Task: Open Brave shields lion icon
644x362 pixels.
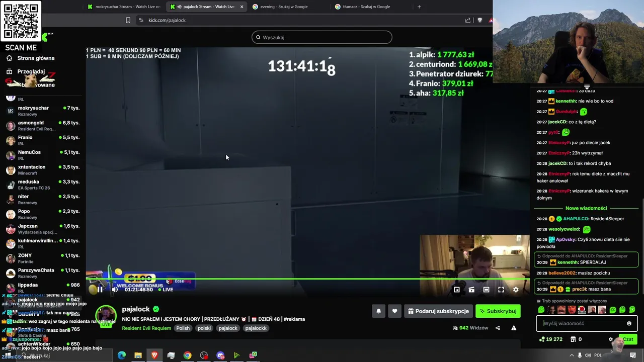Action: click(480, 20)
